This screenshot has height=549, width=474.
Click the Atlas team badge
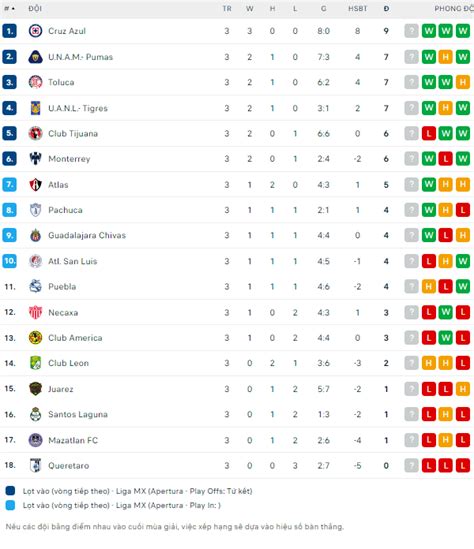coord(35,185)
